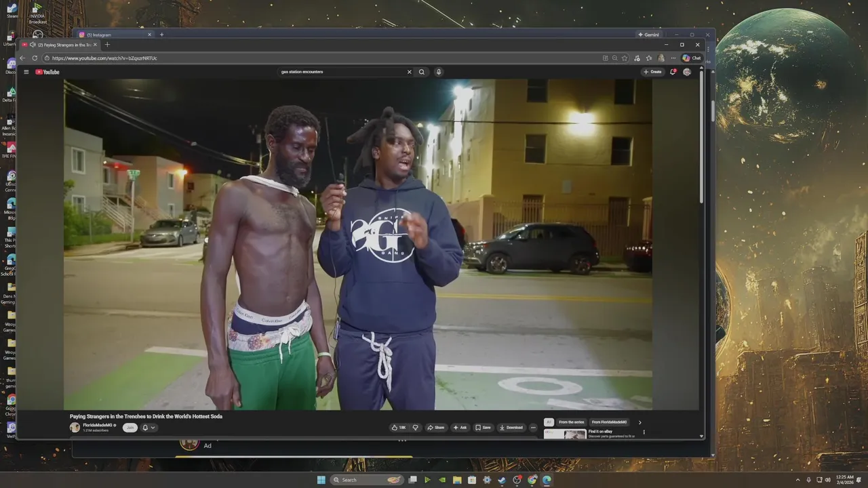Viewport: 868px width, 488px height.
Task: Select the All filter chip
Action: [x=549, y=422]
